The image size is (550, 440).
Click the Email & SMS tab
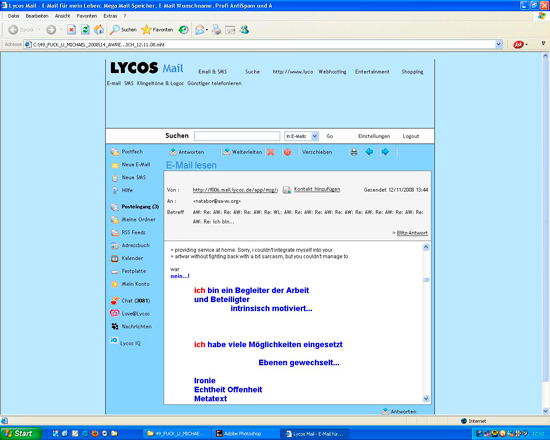pyautogui.click(x=213, y=72)
